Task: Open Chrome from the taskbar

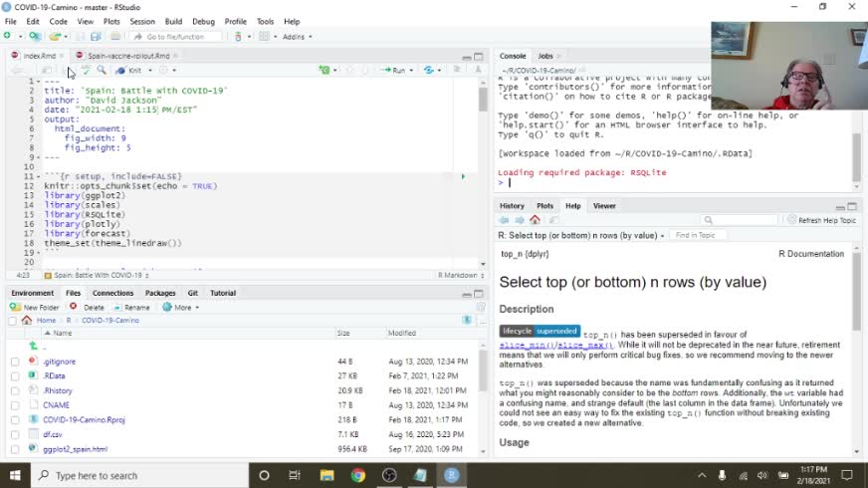Action: [358, 475]
